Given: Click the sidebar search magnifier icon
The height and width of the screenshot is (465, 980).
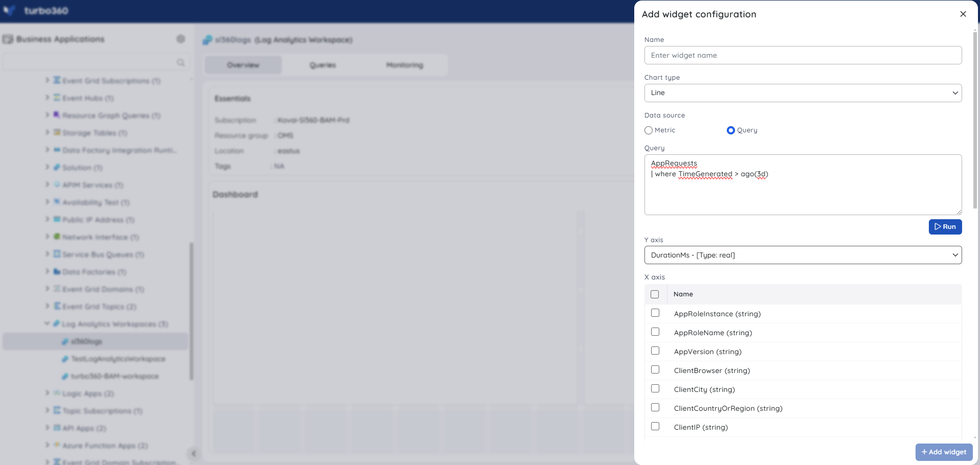Looking at the screenshot, I should (181, 62).
